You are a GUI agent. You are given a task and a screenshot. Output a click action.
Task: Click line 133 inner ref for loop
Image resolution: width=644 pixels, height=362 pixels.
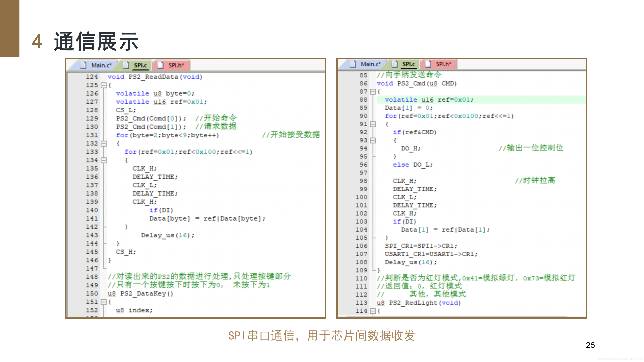coord(189,152)
